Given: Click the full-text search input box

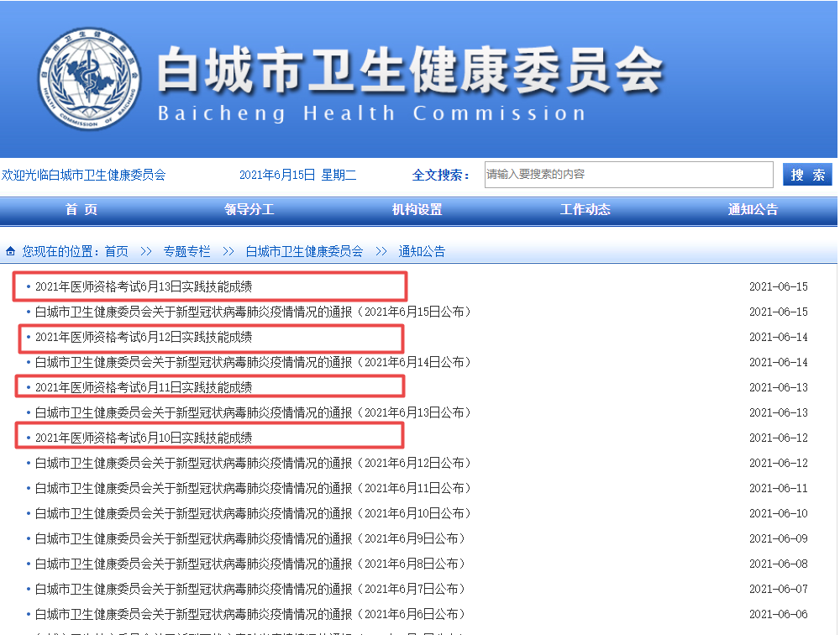Looking at the screenshot, I should pos(627,174).
